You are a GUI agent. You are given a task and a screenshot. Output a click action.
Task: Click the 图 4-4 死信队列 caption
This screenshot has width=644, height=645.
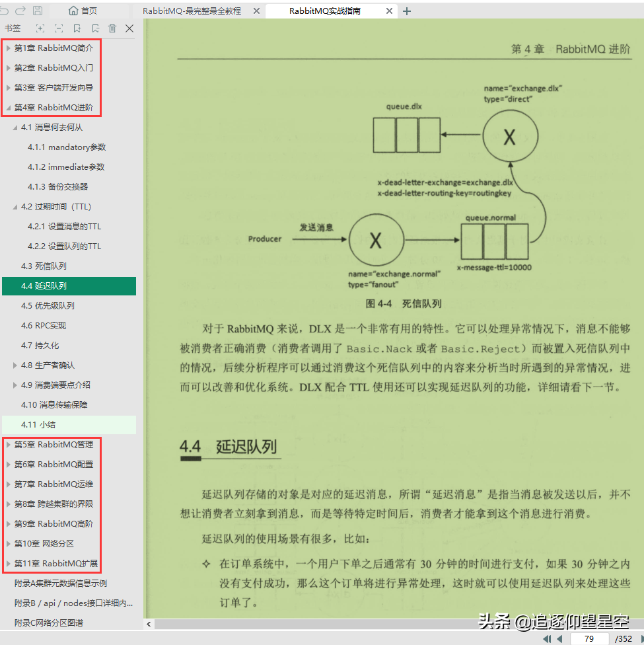tap(404, 303)
